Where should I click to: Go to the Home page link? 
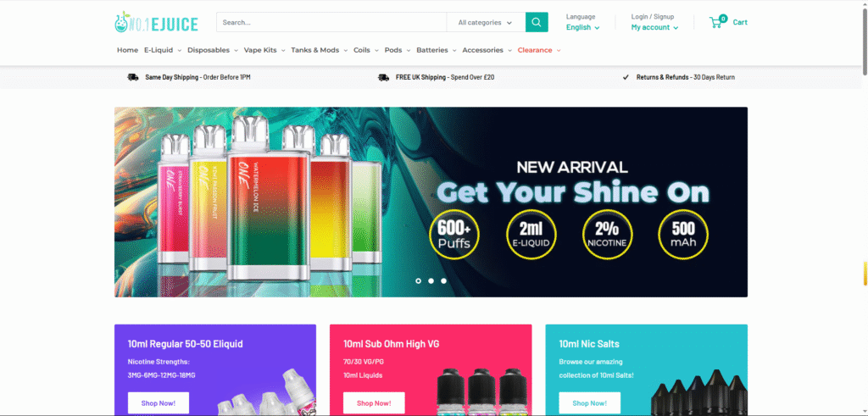pyautogui.click(x=127, y=50)
